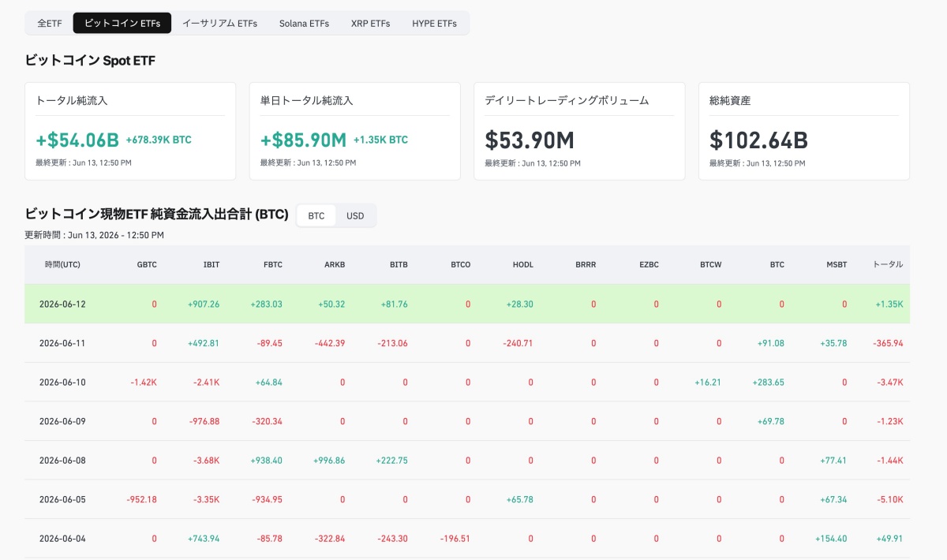The width and height of the screenshot is (947, 560).
Task: Click BTCW value +16.21
Action: [x=708, y=382]
